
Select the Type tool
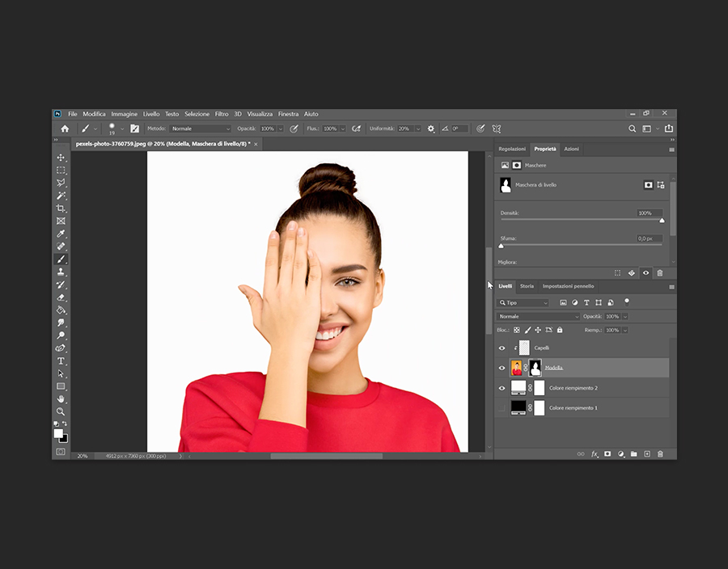[61, 360]
